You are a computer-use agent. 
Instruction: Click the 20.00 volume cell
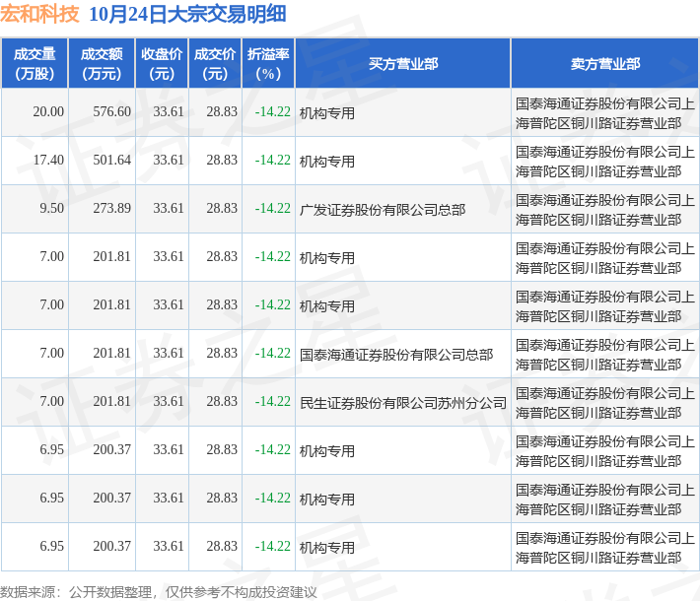click(x=48, y=112)
